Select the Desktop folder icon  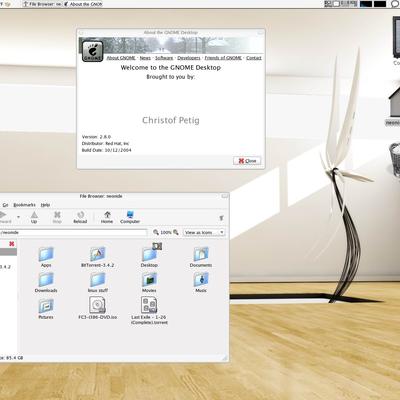(149, 257)
